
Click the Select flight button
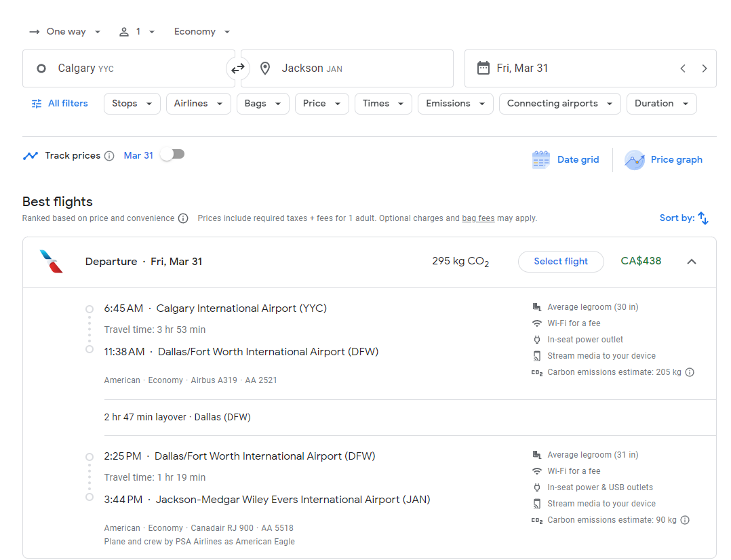pyautogui.click(x=561, y=262)
